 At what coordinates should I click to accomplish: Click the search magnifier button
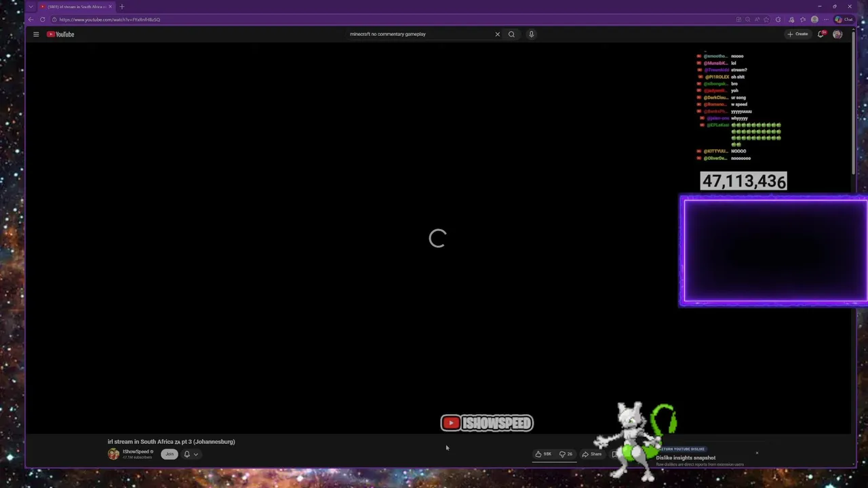click(511, 34)
